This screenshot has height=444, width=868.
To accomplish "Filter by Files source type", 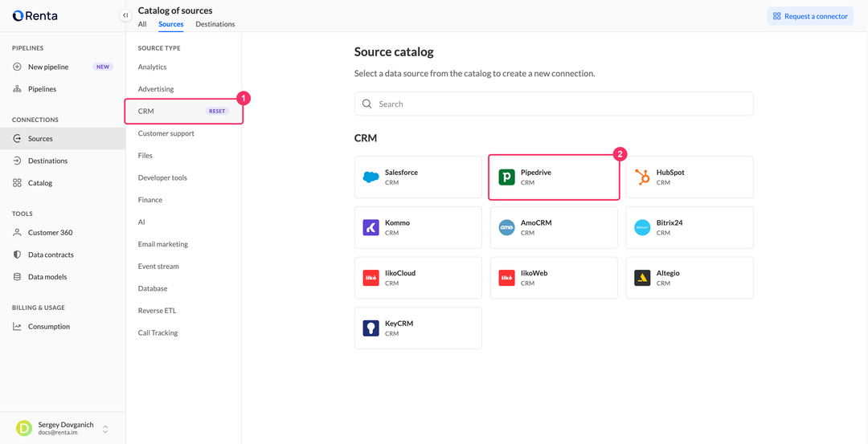I will point(145,156).
